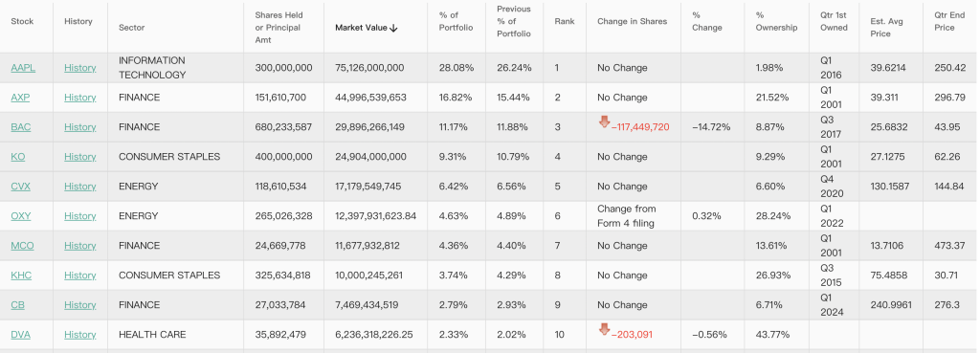Sort by the Rank column header
The width and height of the screenshot is (980, 353).
tap(565, 21)
